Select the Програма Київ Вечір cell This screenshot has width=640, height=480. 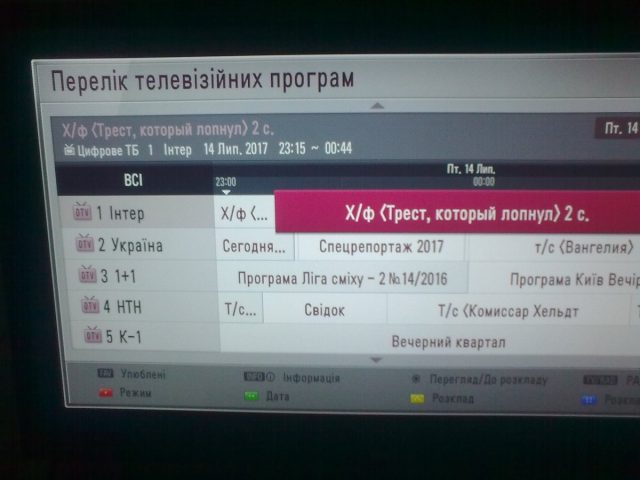coord(555,280)
